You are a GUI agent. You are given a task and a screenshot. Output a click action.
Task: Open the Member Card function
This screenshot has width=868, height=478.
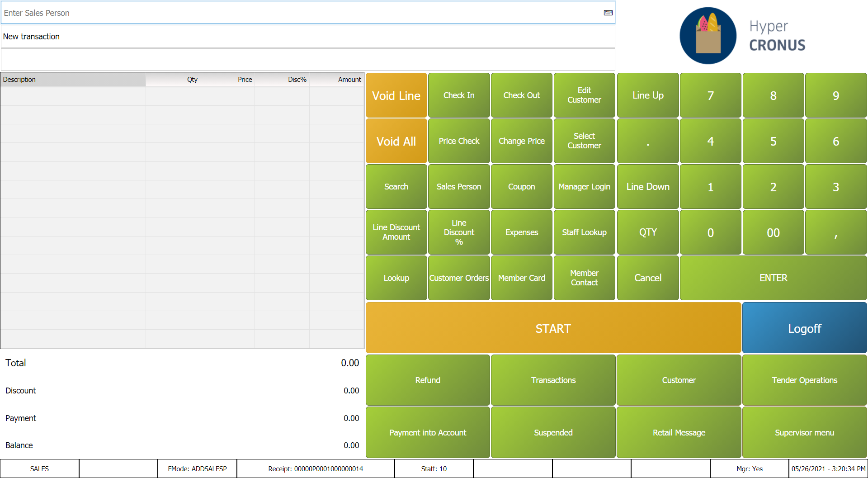pyautogui.click(x=521, y=278)
